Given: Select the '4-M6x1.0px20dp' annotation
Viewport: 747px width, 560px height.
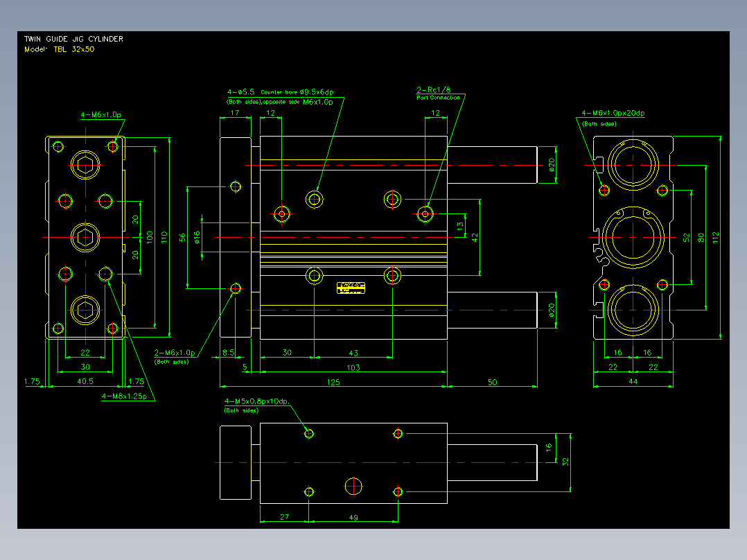Looking at the screenshot, I should point(613,114).
